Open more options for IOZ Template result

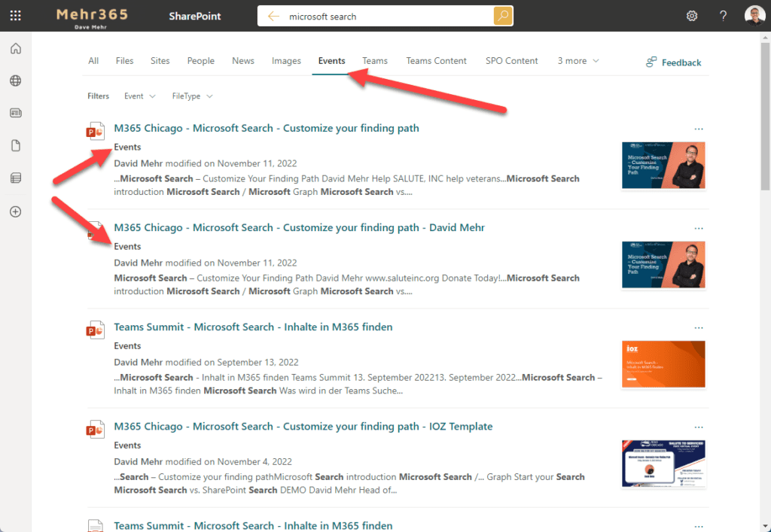tap(699, 427)
